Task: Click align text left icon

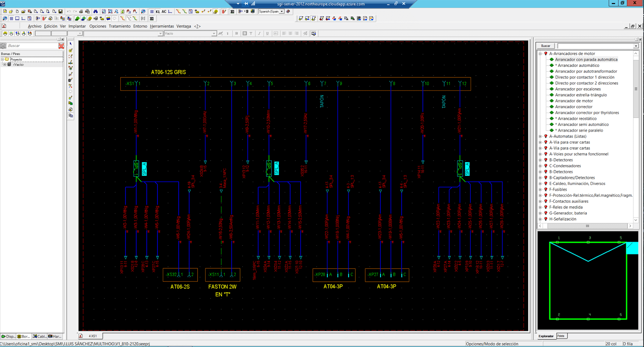Action: click(x=284, y=33)
